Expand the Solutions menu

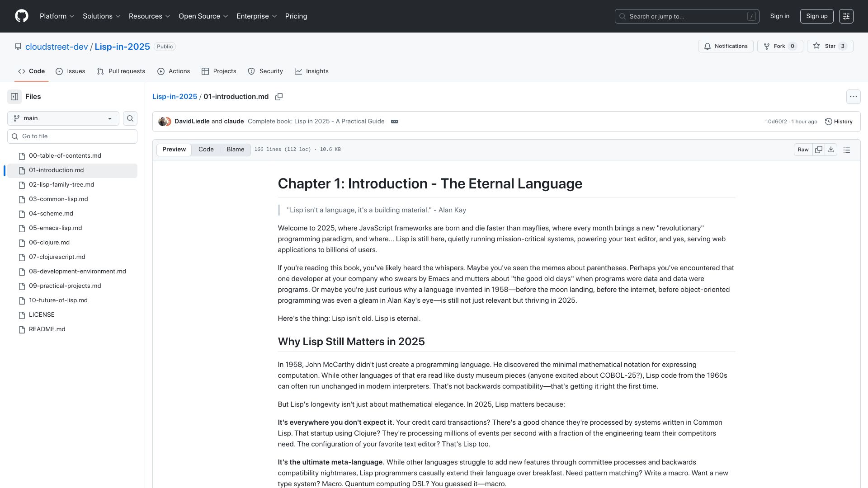(x=102, y=16)
